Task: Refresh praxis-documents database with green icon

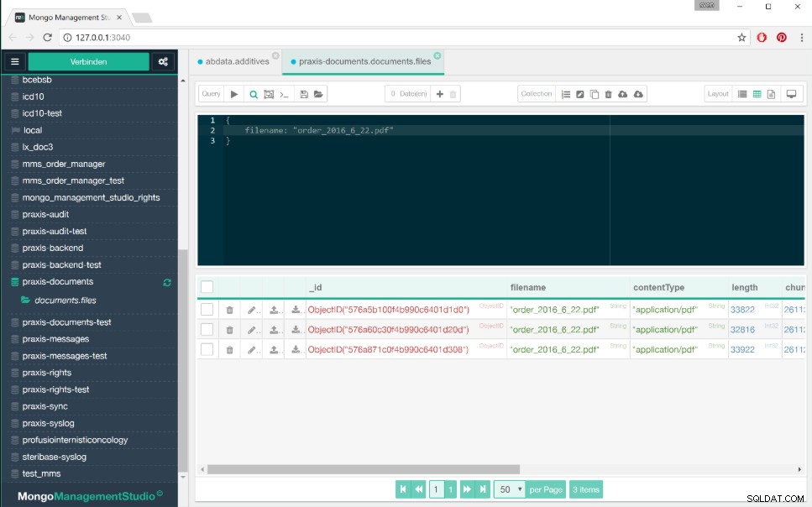Action: (167, 283)
